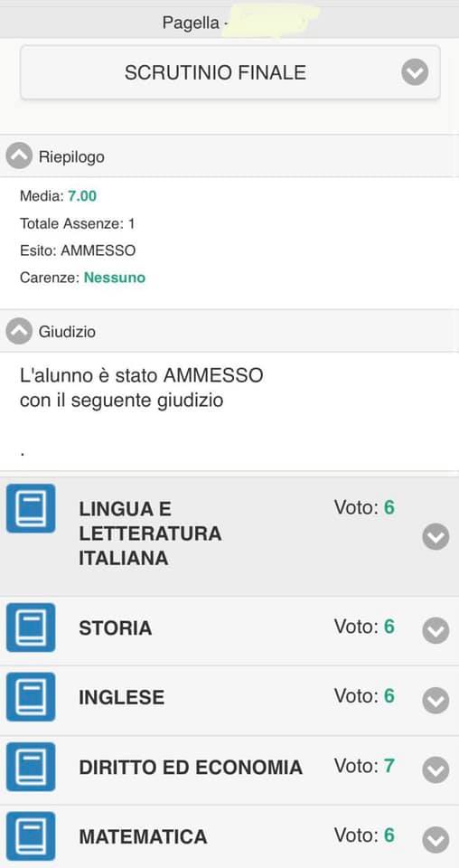Expand the Inglese grade chevron
The width and height of the screenshot is (459, 868).
click(436, 700)
